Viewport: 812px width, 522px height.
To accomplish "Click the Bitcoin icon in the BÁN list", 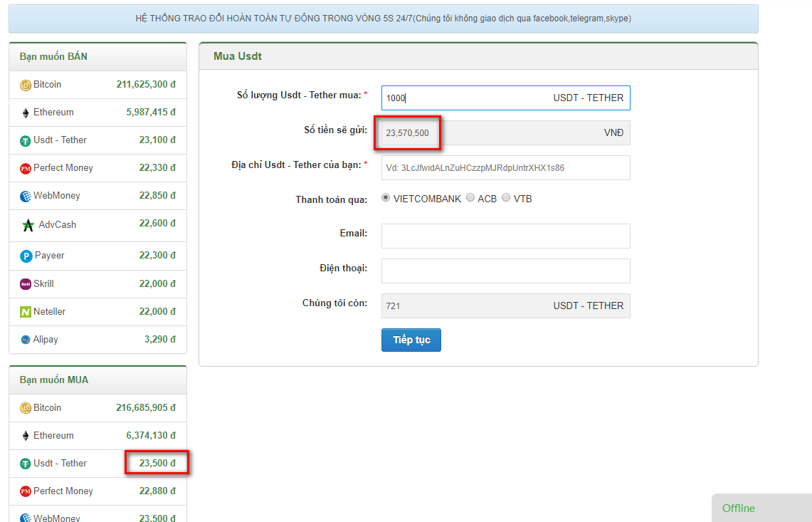I will tap(26, 85).
